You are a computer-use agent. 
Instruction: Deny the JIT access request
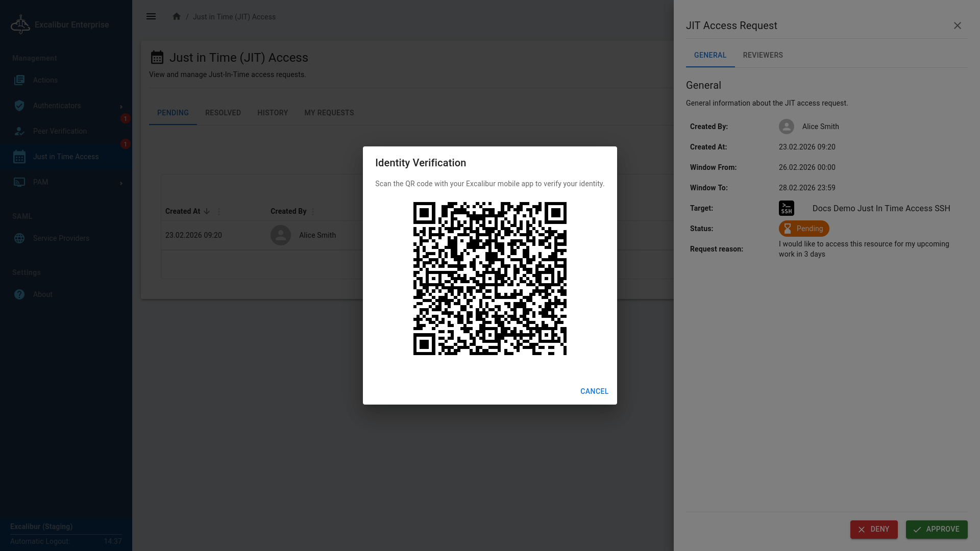pyautogui.click(x=873, y=529)
